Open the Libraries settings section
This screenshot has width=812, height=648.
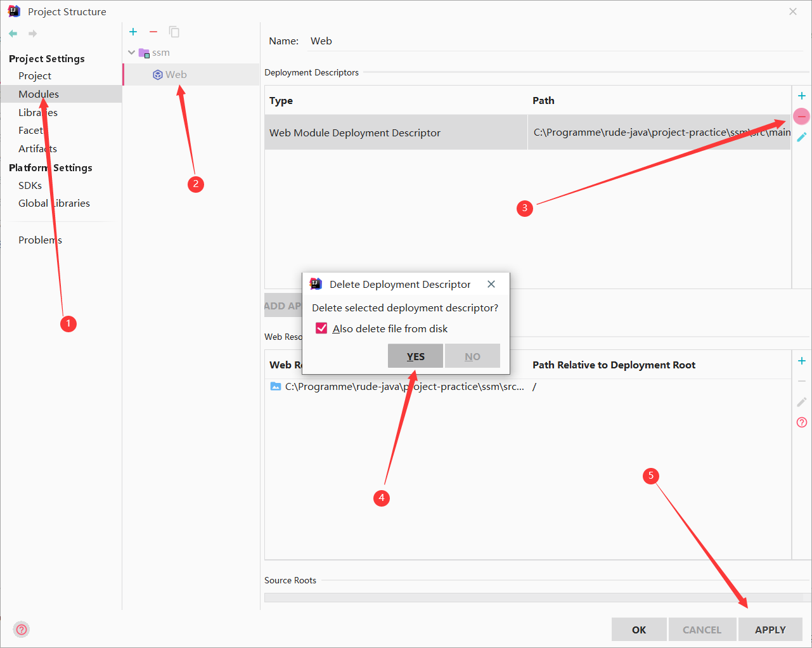pyautogui.click(x=38, y=112)
